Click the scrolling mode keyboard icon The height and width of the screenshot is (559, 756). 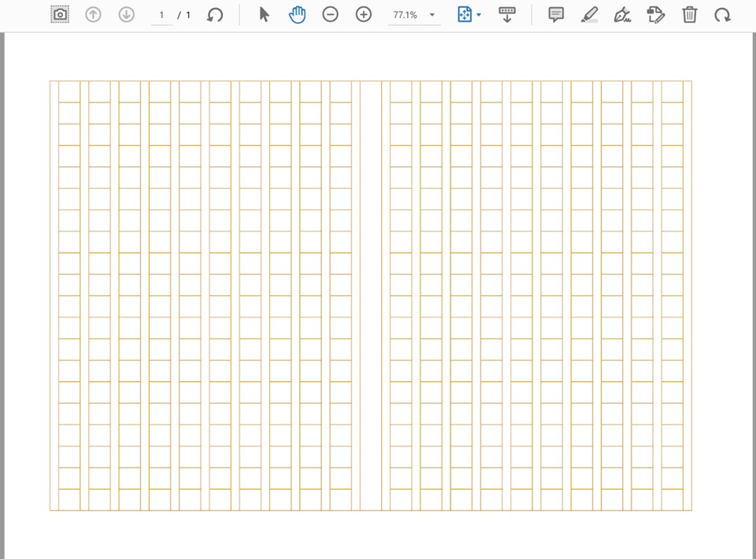point(506,14)
